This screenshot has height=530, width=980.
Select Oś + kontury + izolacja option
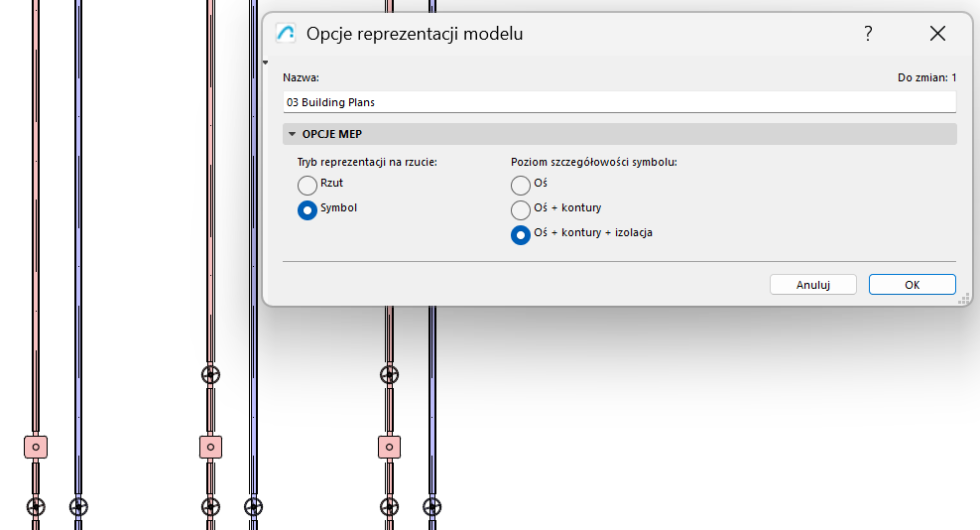pyautogui.click(x=521, y=234)
